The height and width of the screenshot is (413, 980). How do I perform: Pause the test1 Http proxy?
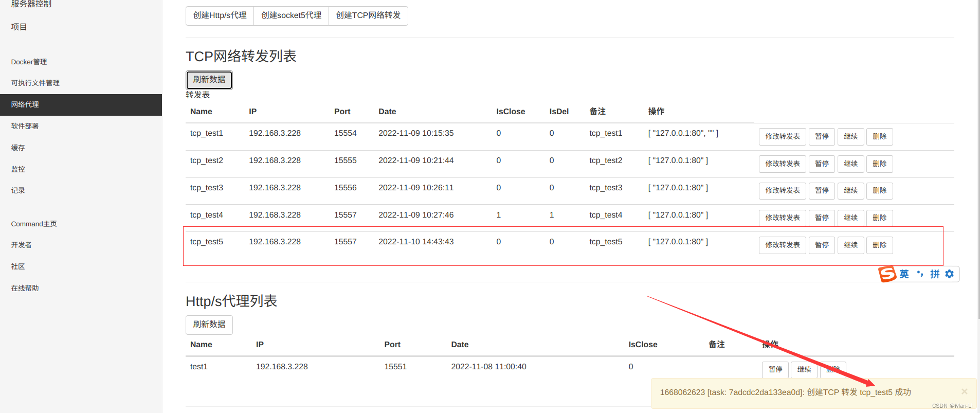coord(775,370)
